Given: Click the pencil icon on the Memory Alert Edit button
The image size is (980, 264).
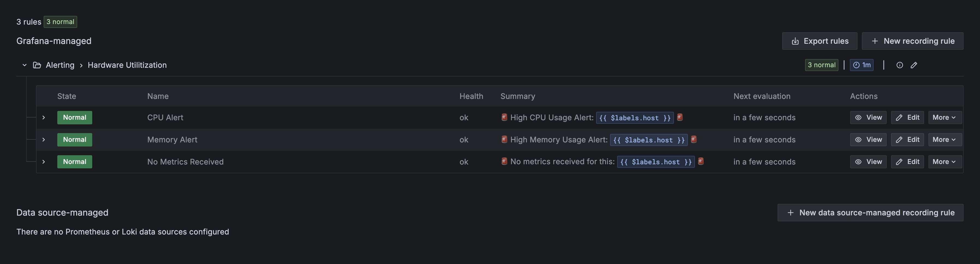Looking at the screenshot, I should 899,139.
